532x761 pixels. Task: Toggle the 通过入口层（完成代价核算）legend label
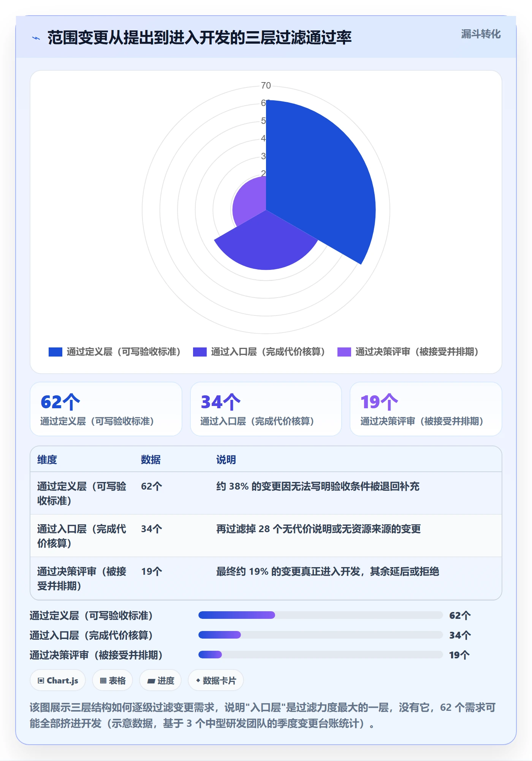point(268,352)
